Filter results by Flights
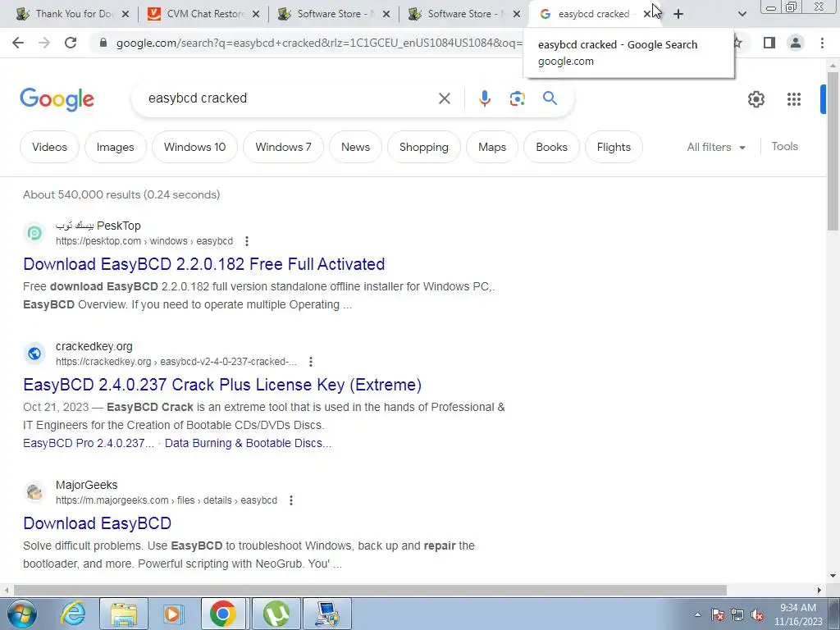 click(614, 147)
